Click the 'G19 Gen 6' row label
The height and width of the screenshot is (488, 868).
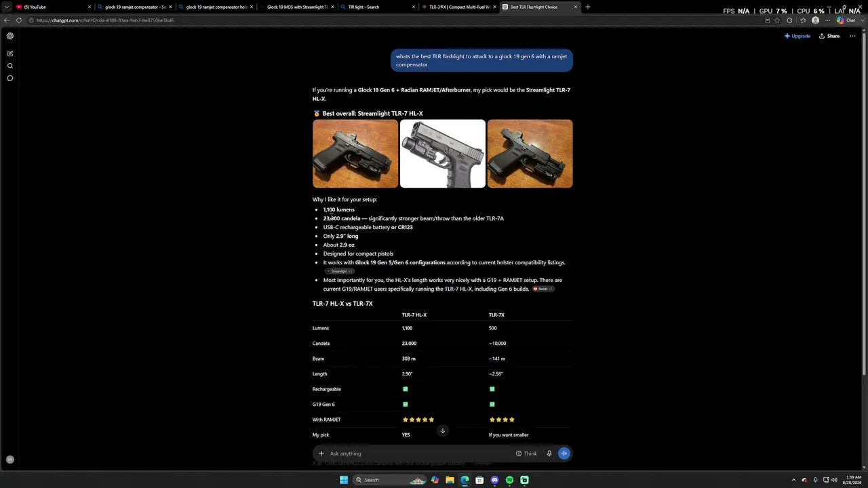[323, 405]
